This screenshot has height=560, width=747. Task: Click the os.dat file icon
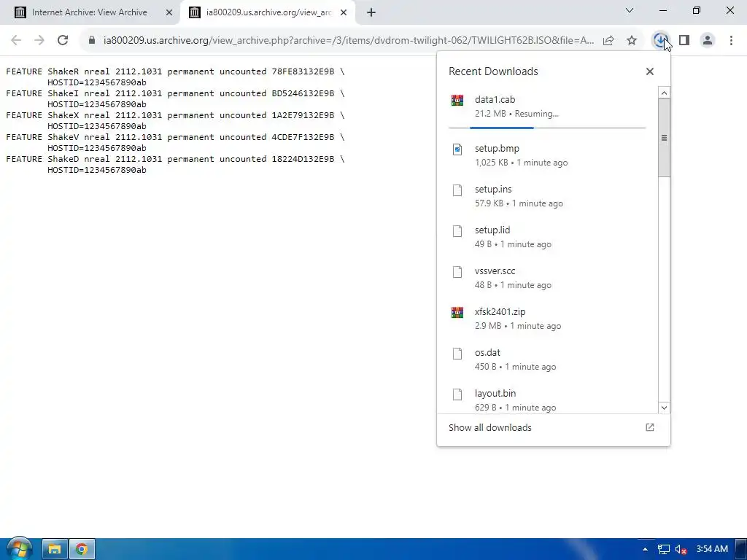[x=457, y=354]
